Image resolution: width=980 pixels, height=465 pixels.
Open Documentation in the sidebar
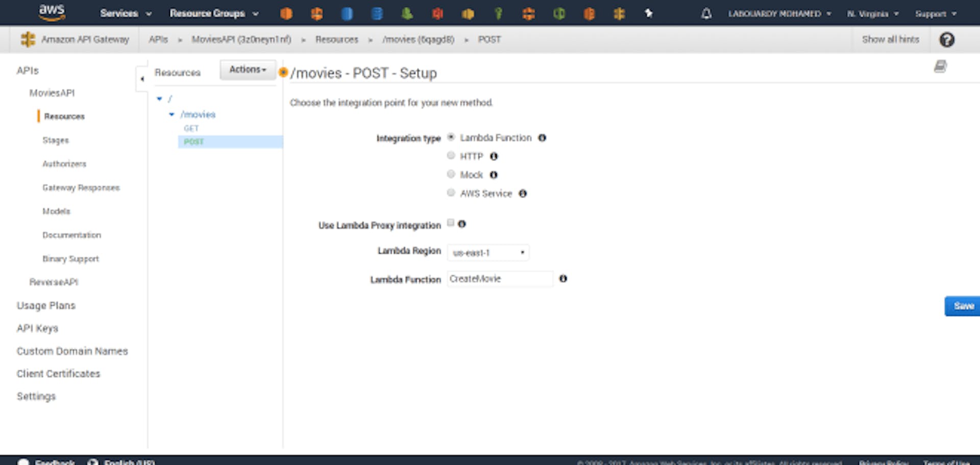coord(71,235)
